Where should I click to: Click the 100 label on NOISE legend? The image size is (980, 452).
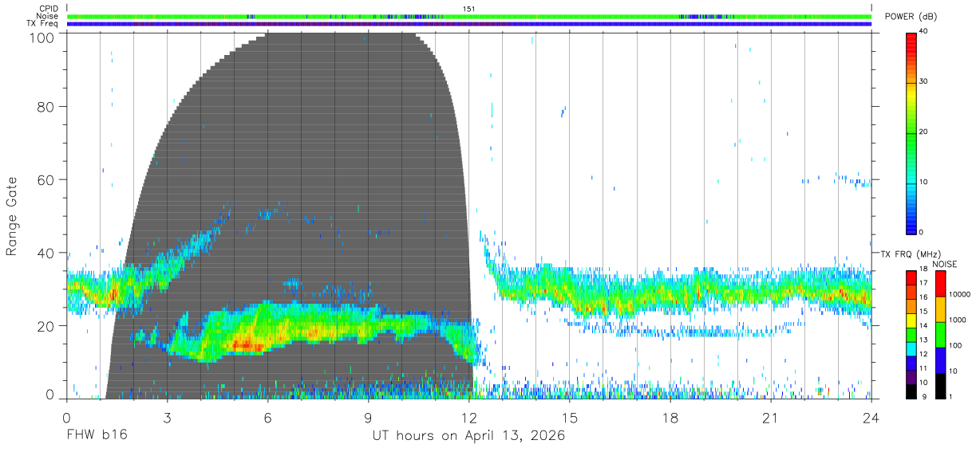pyautogui.click(x=955, y=346)
